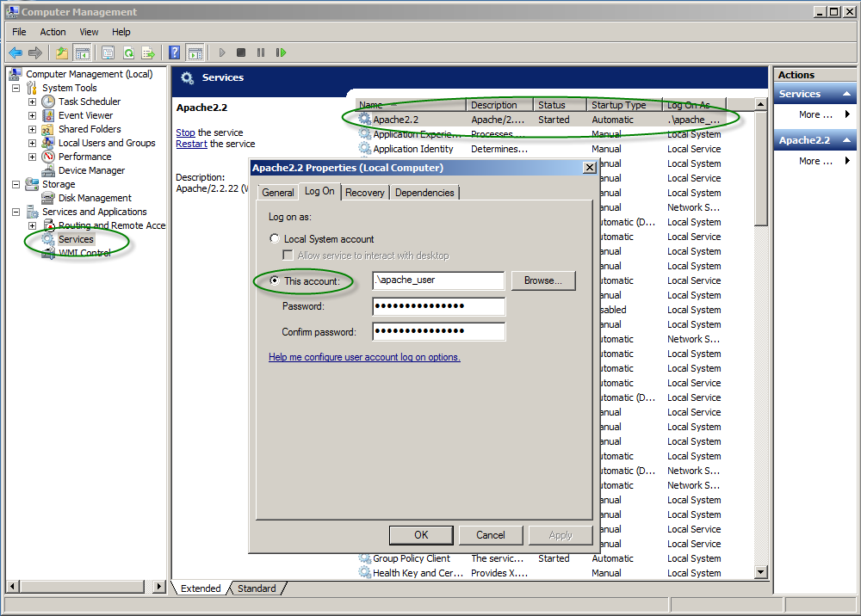The height and width of the screenshot is (616, 861).
Task: Open Help me configure user account link
Action: pyautogui.click(x=364, y=357)
